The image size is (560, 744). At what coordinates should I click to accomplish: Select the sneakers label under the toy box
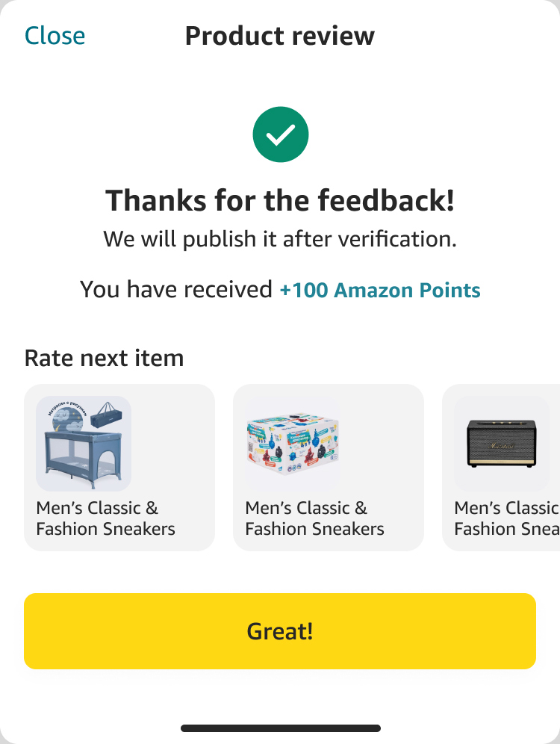[314, 518]
